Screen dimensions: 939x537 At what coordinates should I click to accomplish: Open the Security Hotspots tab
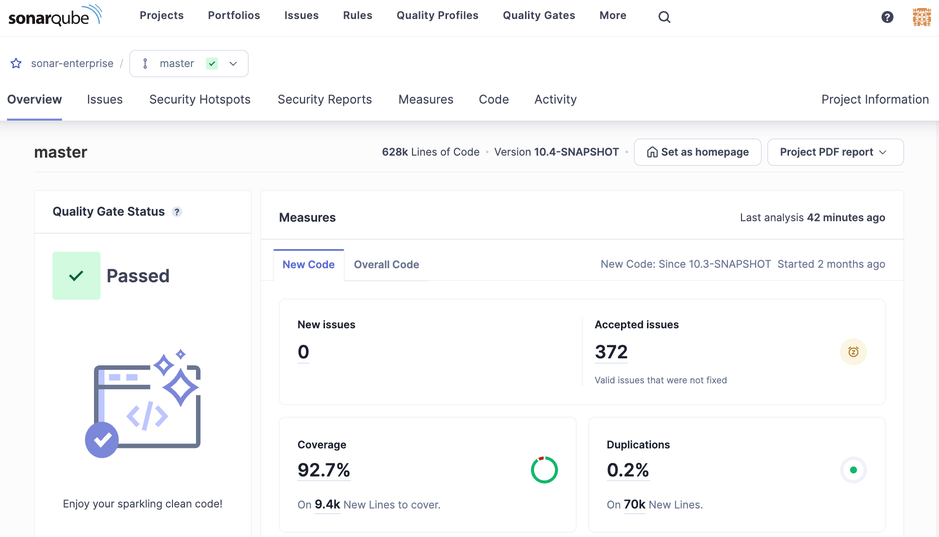(x=200, y=100)
